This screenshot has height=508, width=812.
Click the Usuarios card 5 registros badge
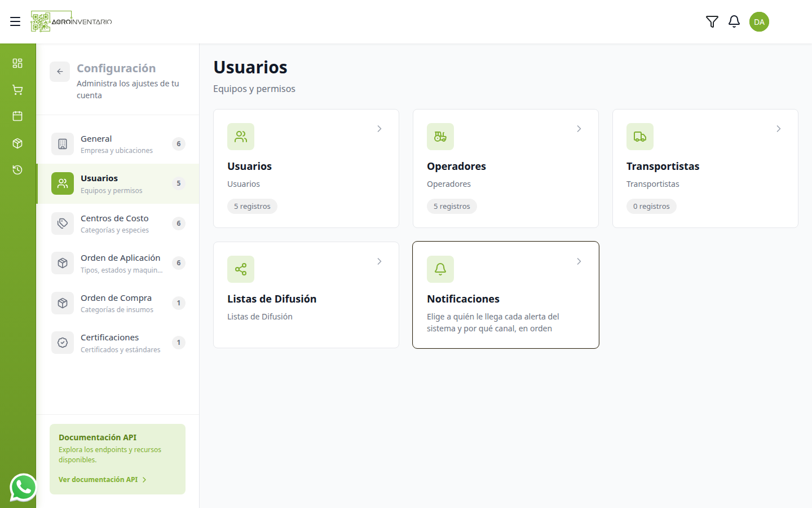tap(252, 207)
